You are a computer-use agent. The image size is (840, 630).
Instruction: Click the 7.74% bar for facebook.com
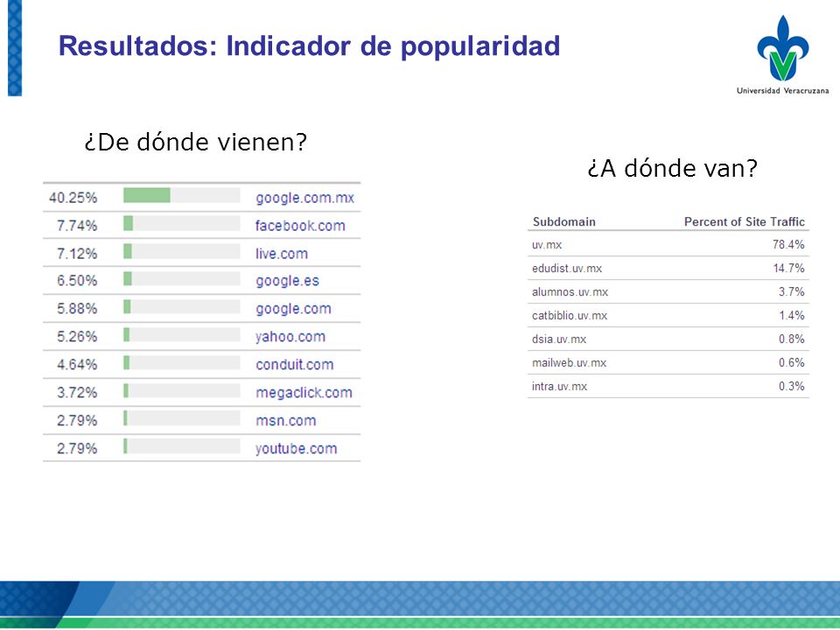click(182, 223)
